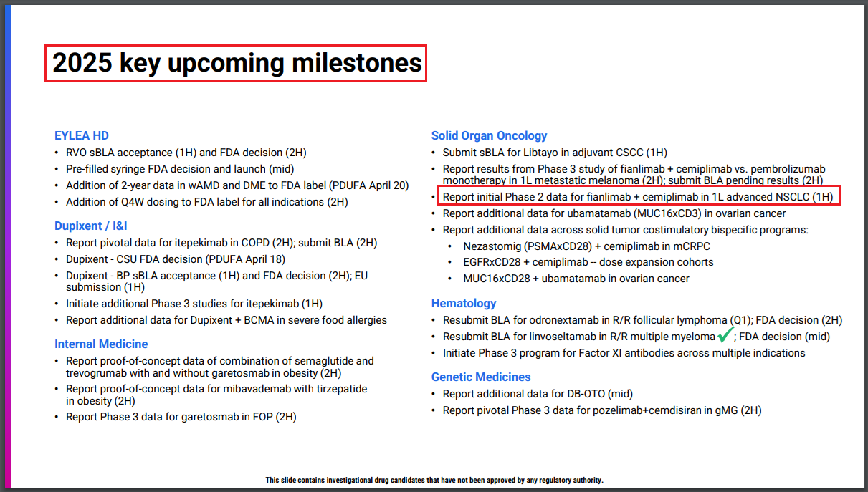Screen dimensions: 868x492
Task: Select the Hematology section heading
Action: pyautogui.click(x=464, y=303)
